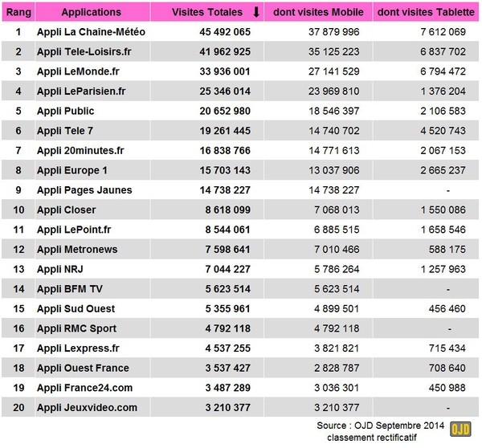Screen dimensions: 482x448
Task: Click the Source OJD Septembre 2014 caption
Action: click(380, 426)
